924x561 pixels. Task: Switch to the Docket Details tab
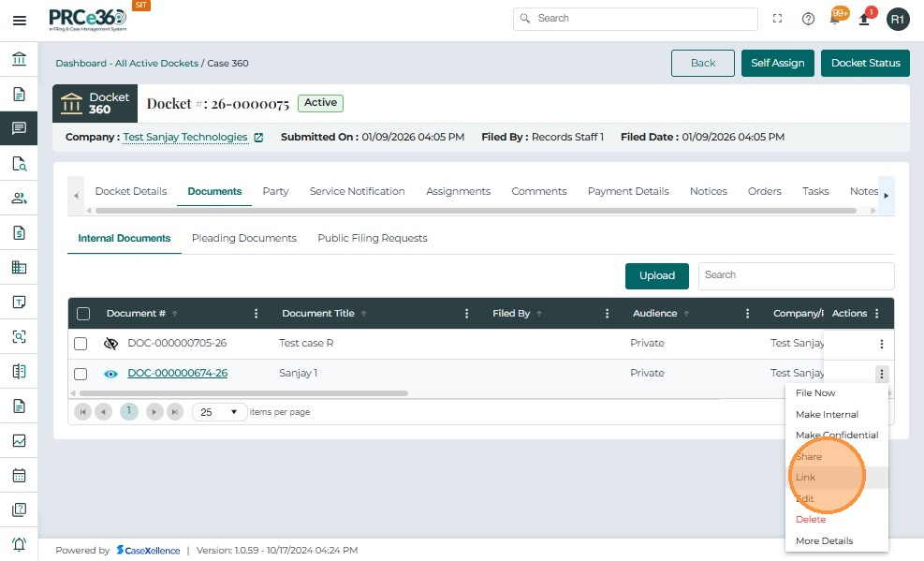[x=131, y=191]
